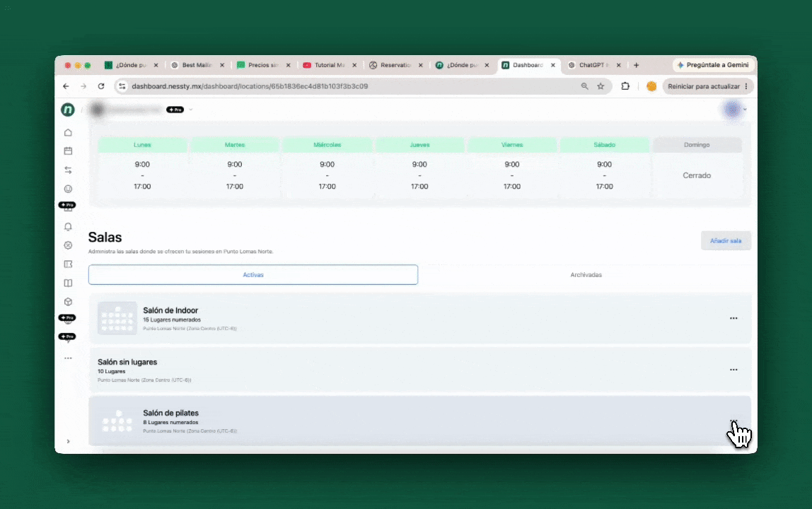
Task: Bookmark this page with the star icon
Action: coord(601,86)
